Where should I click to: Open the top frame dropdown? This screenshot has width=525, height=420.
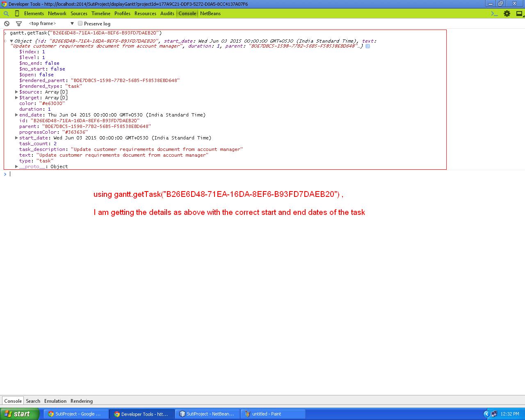click(51, 23)
